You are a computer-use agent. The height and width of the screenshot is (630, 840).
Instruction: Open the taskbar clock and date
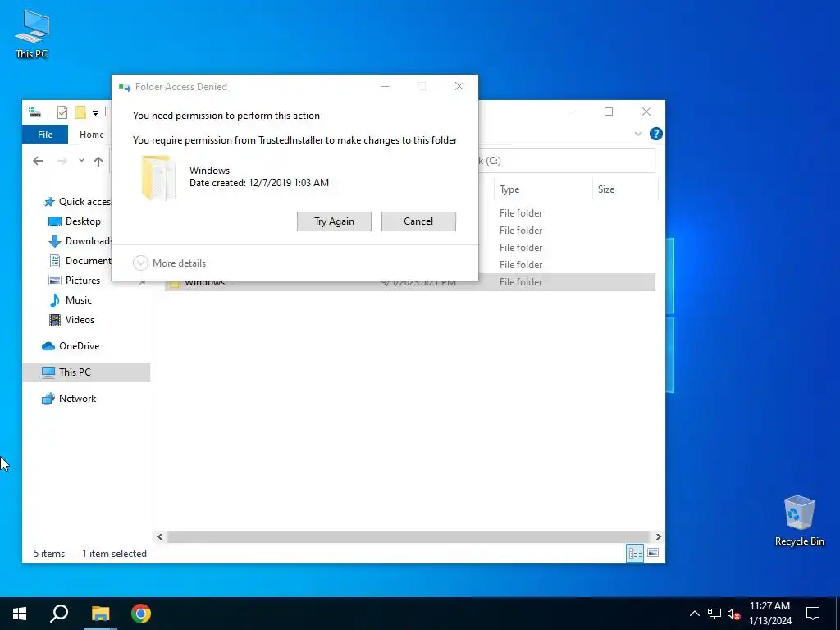tap(769, 614)
